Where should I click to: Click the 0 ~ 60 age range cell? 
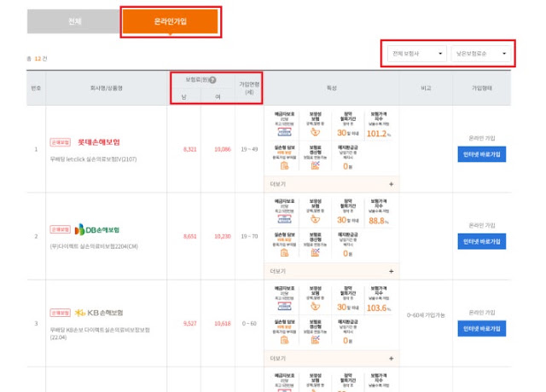[x=249, y=324]
